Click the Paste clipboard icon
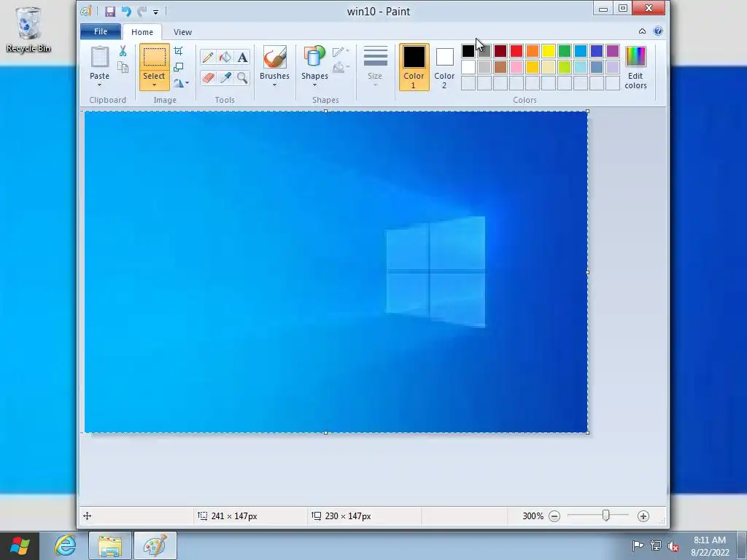This screenshot has height=560, width=747. [x=99, y=57]
